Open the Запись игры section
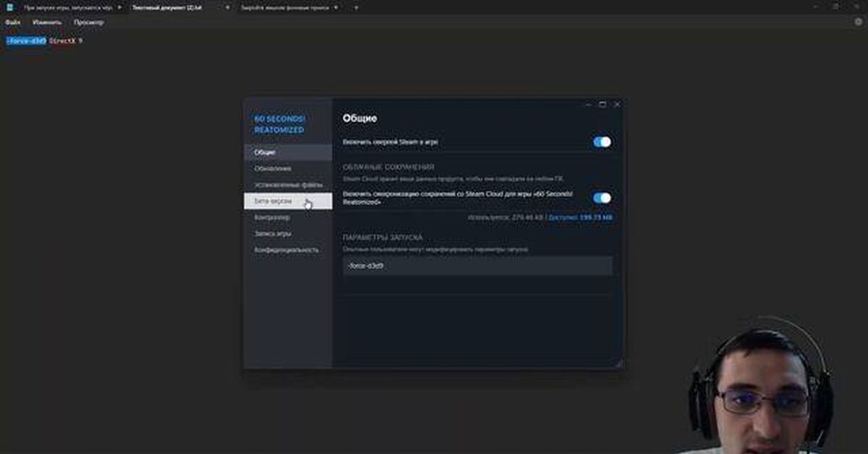The height and width of the screenshot is (454, 868). tap(288, 234)
